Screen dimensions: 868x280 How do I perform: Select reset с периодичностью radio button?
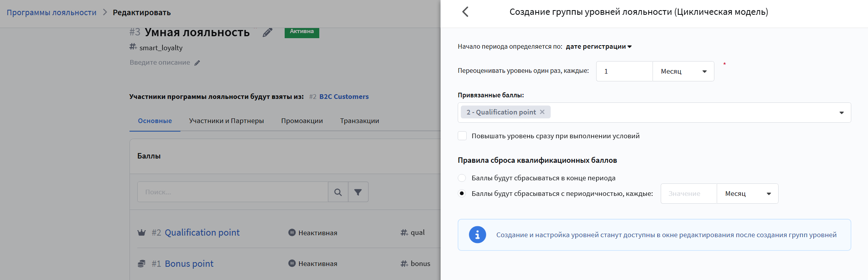[462, 194]
